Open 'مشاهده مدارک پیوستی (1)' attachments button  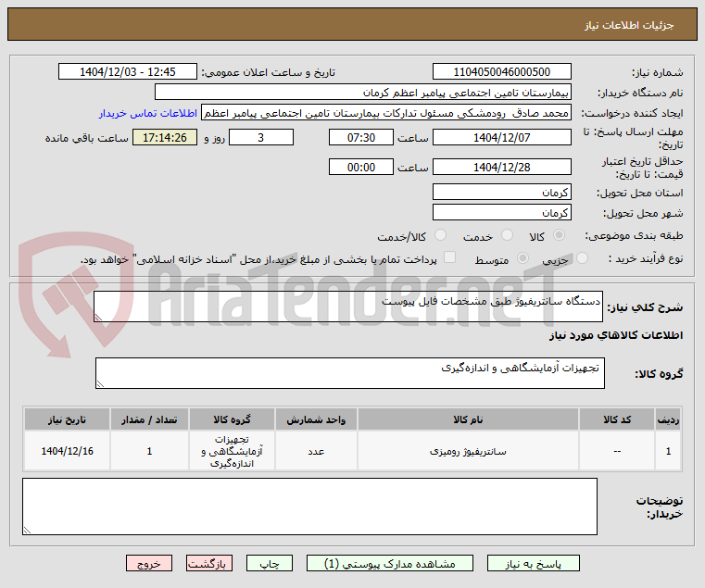tap(390, 563)
